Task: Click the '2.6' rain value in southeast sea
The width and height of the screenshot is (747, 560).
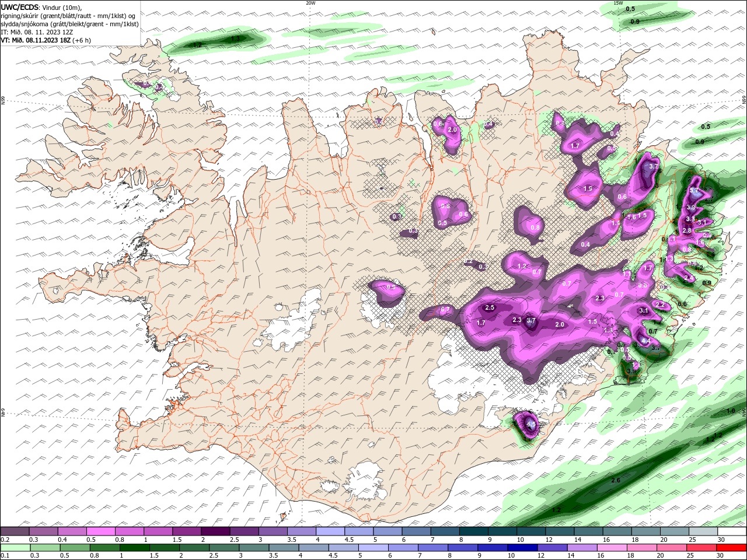Action: coord(615,481)
